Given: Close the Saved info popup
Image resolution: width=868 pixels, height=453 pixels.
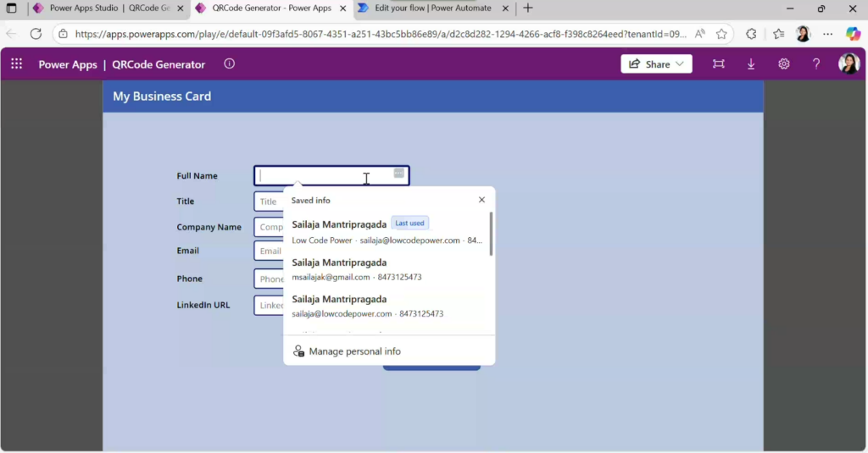Looking at the screenshot, I should 481,201.
